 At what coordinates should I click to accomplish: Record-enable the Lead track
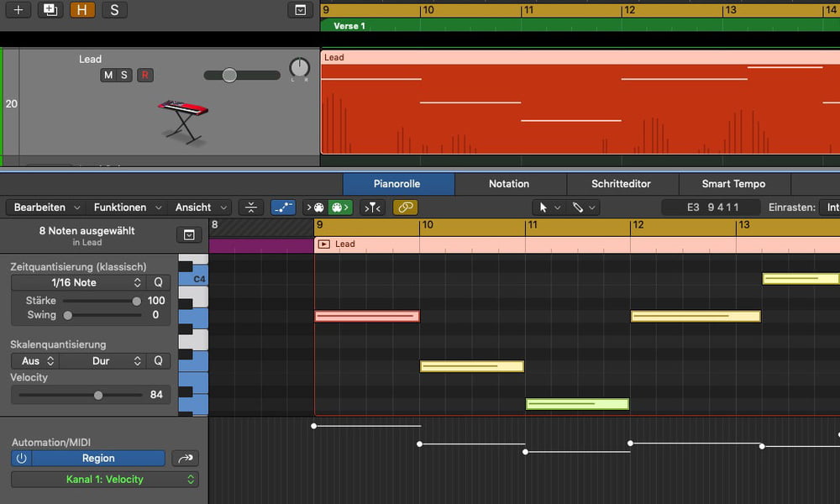(x=144, y=75)
